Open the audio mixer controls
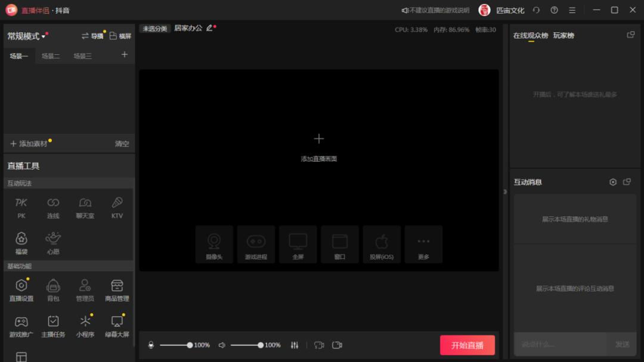Screen dimensions: 644x362 [x=294, y=345]
